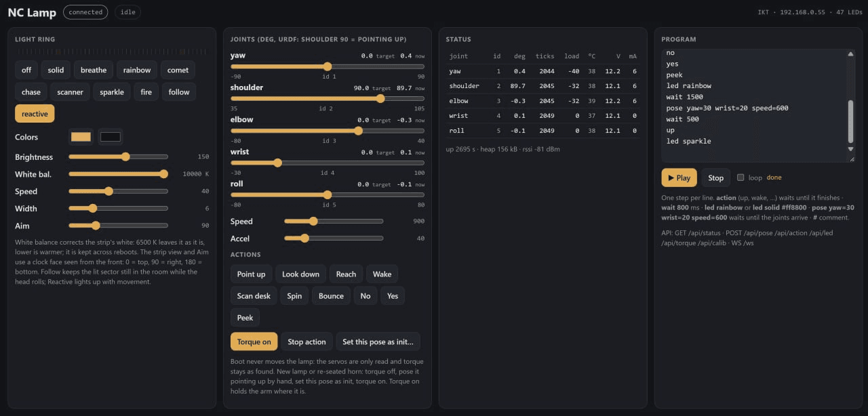Click Stop action
Screen dimensions: 868x416
pyautogui.click(x=307, y=341)
